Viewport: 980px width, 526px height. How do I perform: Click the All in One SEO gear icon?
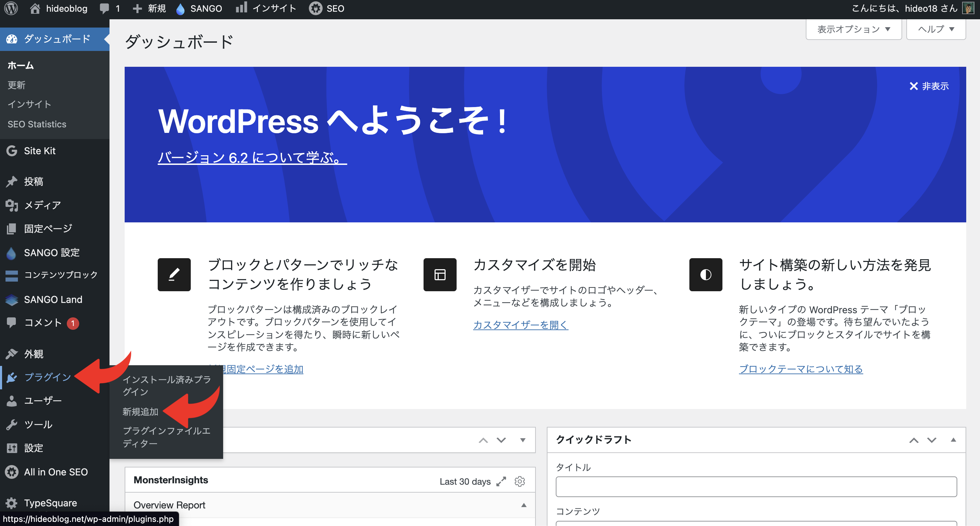tap(12, 472)
